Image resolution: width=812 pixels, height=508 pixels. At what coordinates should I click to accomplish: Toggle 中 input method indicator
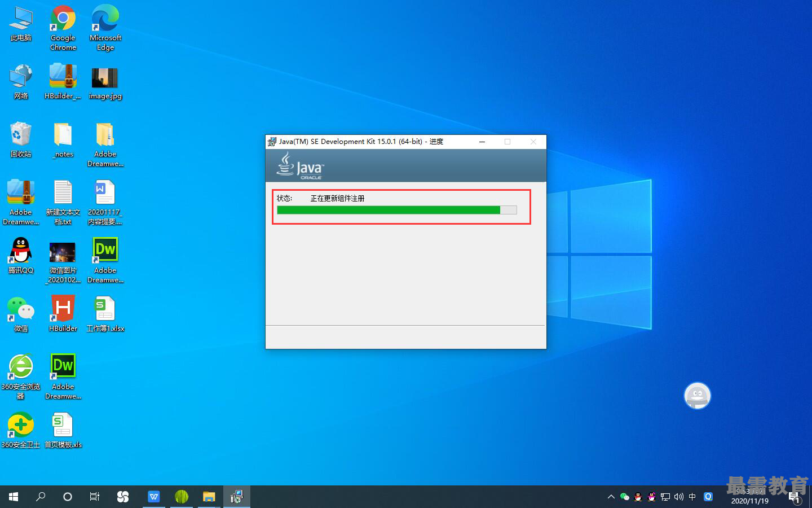coord(692,497)
